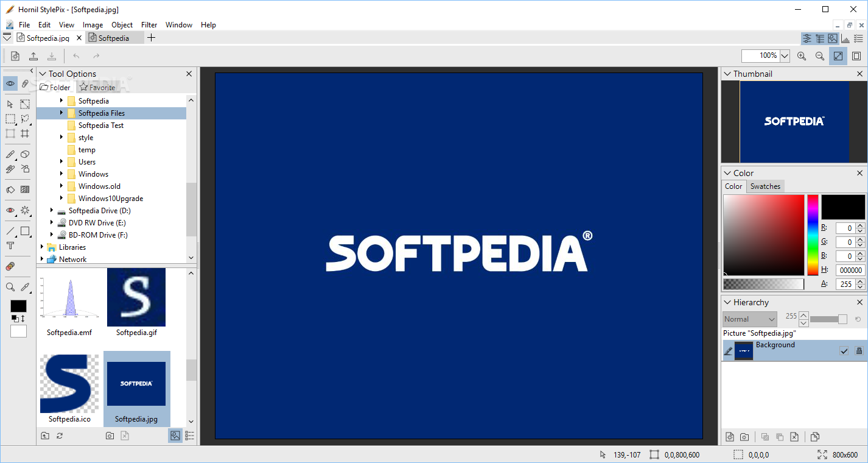
Task: Collapse the Color panel
Action: 727,173
